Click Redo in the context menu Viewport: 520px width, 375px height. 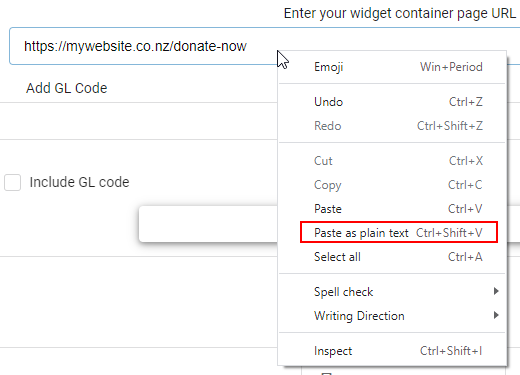[392, 126]
